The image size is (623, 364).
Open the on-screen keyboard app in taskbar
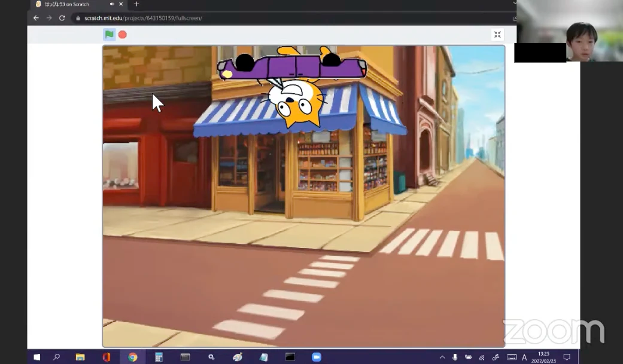coord(185,357)
